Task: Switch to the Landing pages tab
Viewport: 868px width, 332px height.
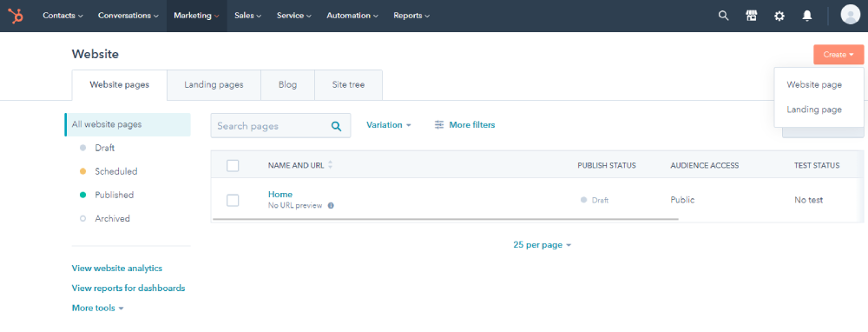Action: coord(214,85)
